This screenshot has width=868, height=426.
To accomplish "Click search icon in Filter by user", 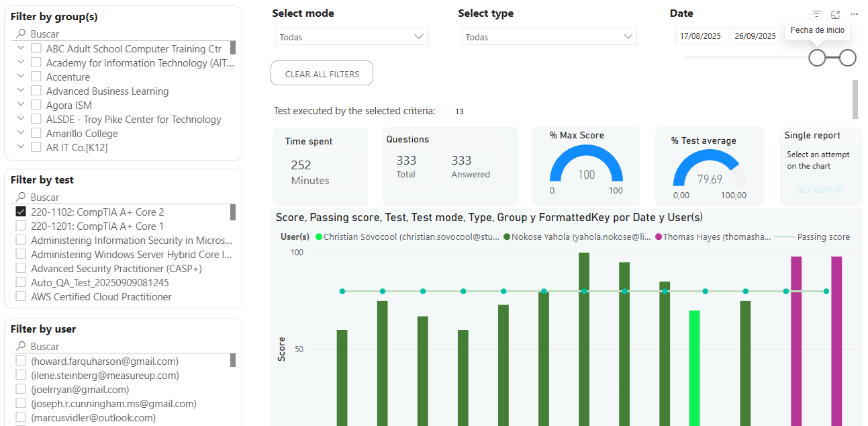I will 21,347.
